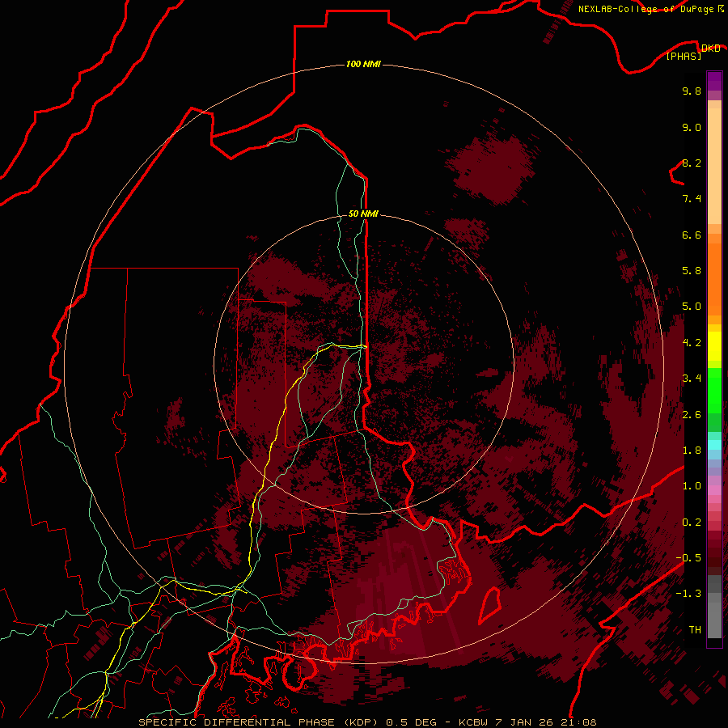Viewport: 728px width, 728px height.
Task: Click the 7.4 scale value label
Action: pos(692,199)
